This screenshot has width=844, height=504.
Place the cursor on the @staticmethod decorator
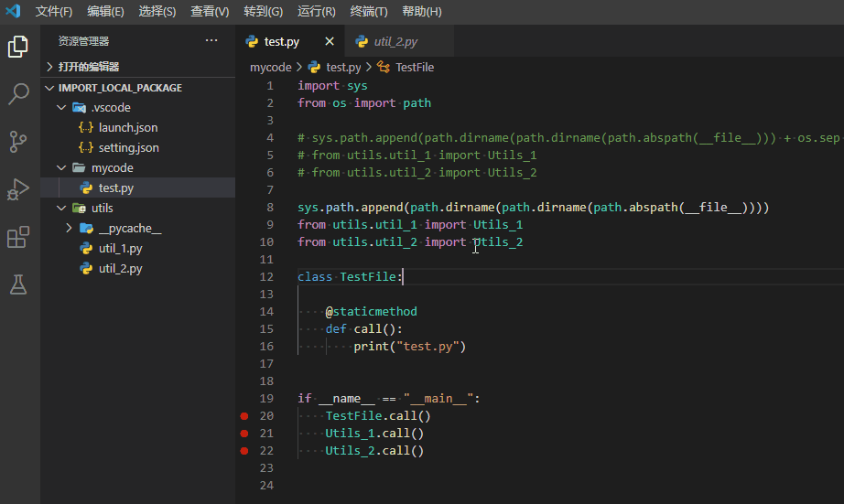[372, 311]
